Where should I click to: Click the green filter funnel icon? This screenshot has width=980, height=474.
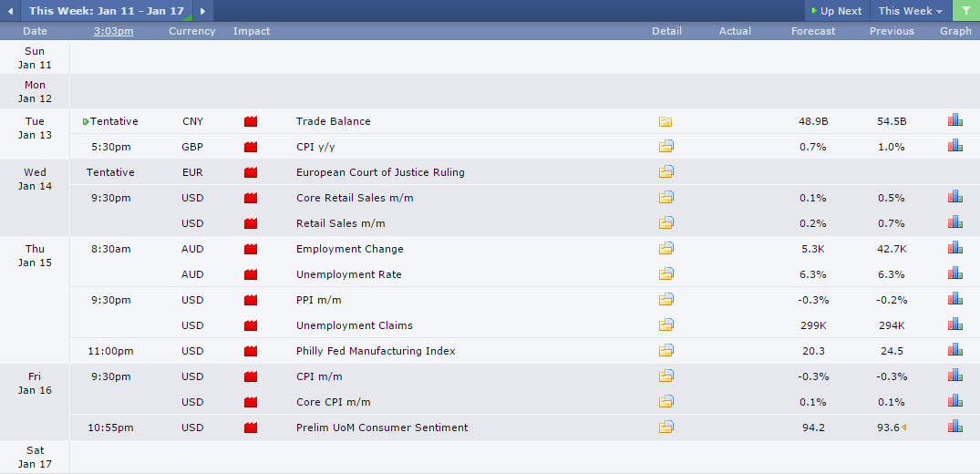(965, 11)
